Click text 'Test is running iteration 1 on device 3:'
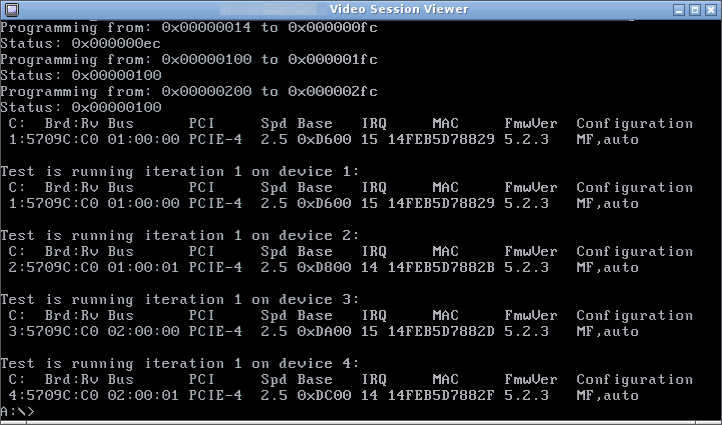This screenshot has height=425, width=722. click(180, 300)
